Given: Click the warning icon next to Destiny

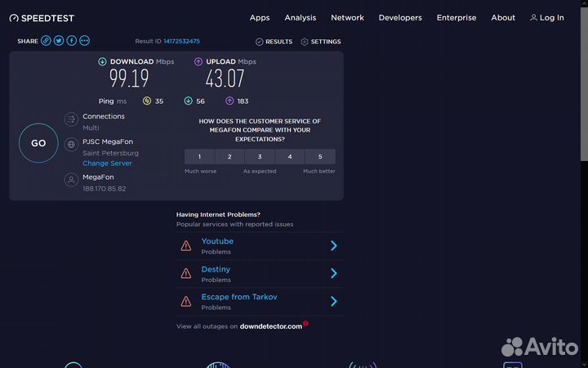Looking at the screenshot, I should coord(186,274).
